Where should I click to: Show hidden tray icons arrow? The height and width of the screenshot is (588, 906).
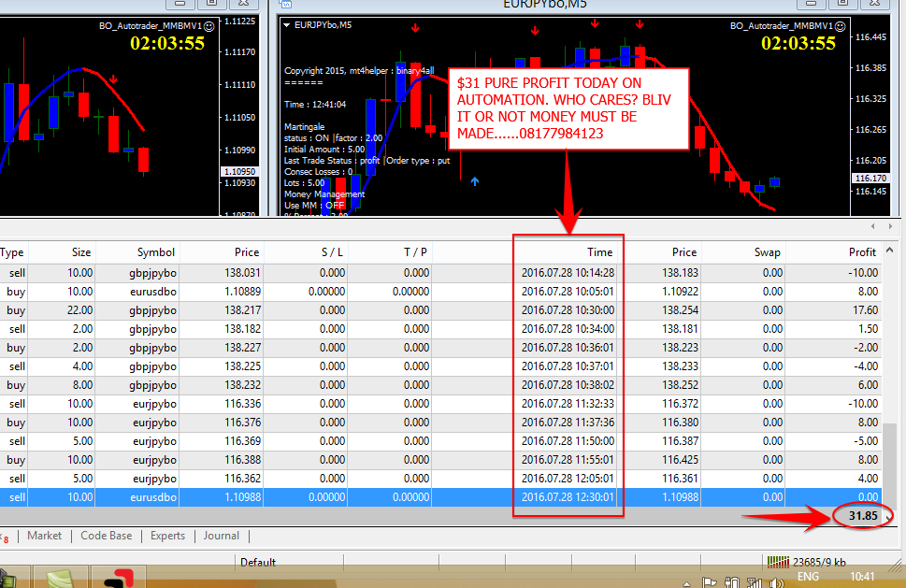click(x=686, y=583)
